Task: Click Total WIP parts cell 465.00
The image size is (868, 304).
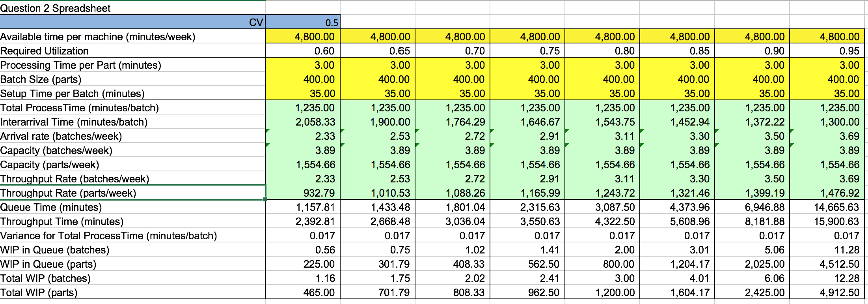Action: pyautogui.click(x=303, y=292)
